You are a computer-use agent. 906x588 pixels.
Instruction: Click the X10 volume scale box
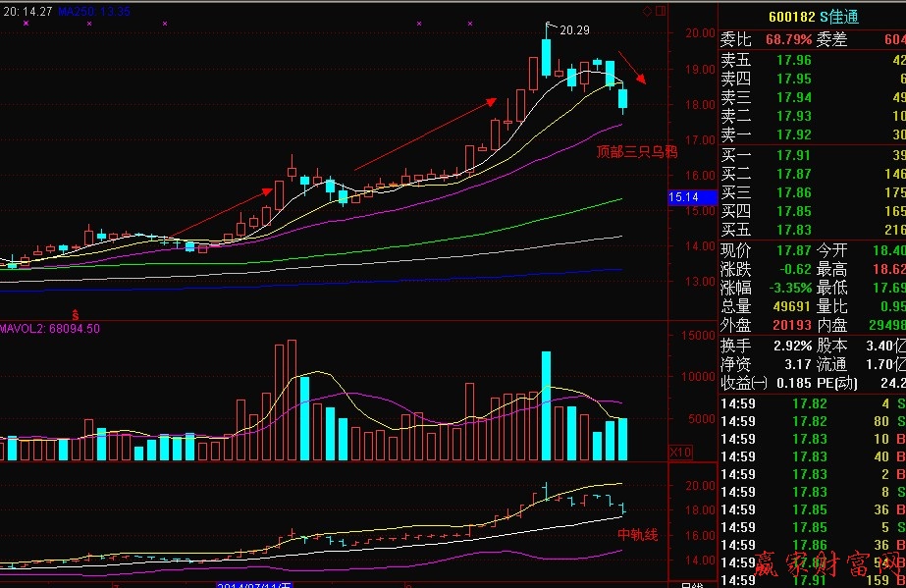point(678,453)
